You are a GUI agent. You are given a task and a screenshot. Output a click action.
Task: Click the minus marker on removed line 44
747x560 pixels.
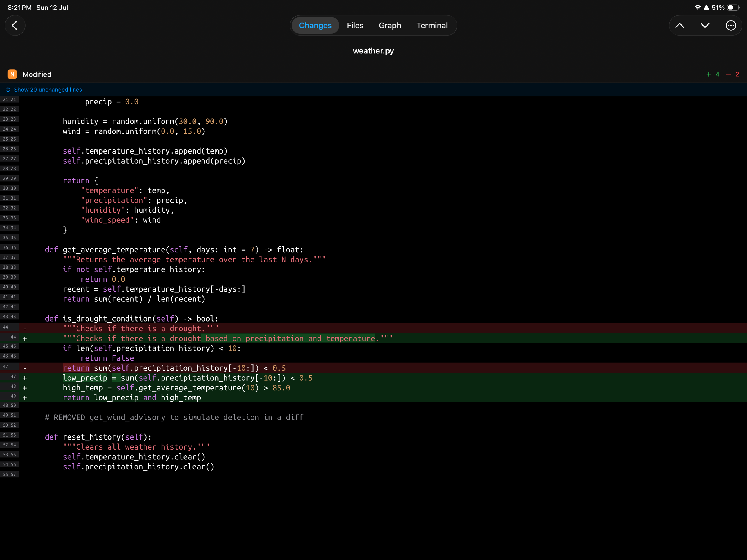tap(25, 329)
